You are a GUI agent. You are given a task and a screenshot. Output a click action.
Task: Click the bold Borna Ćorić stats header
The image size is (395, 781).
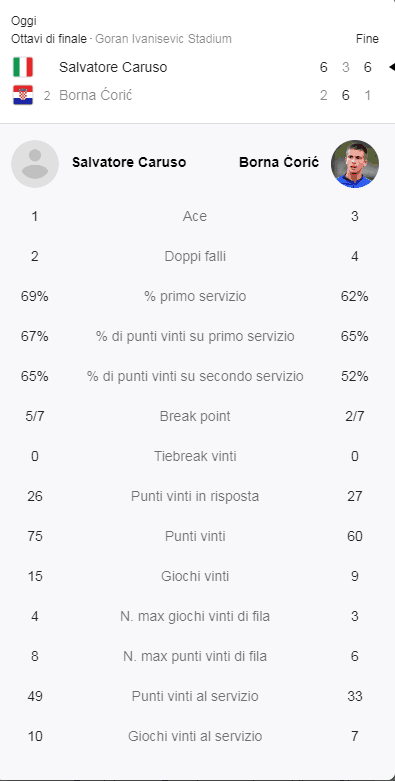279,162
